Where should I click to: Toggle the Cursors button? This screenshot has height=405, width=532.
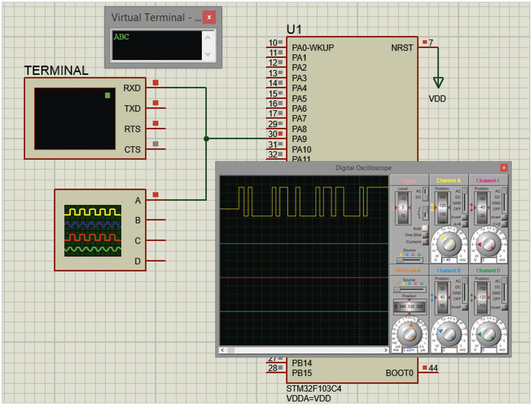coord(425,242)
